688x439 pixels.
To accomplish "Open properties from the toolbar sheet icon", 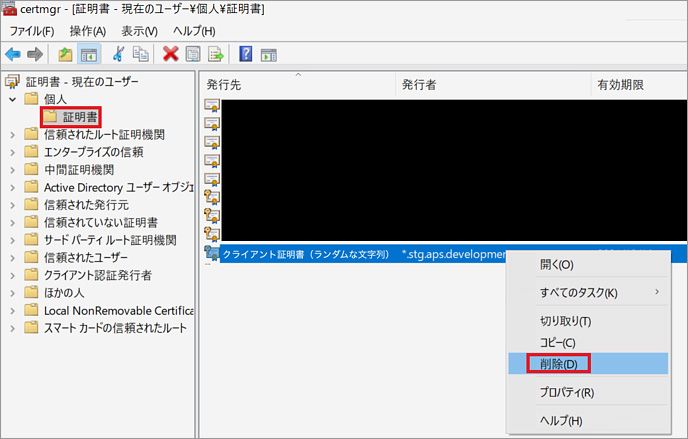I will 193,54.
